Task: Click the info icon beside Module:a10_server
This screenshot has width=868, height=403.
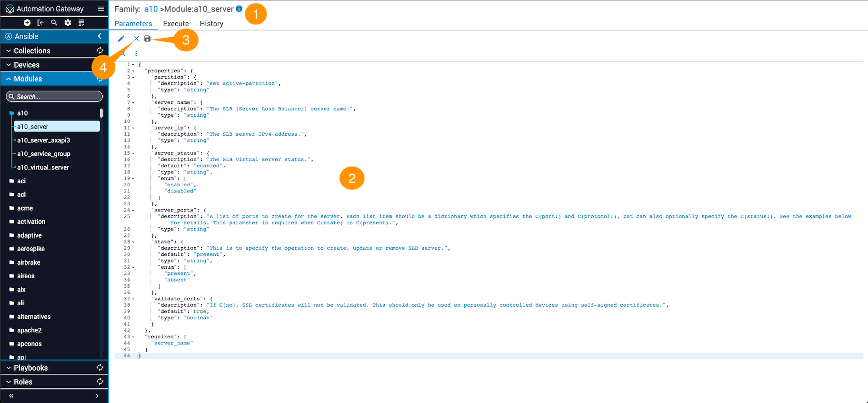Action: [x=239, y=9]
